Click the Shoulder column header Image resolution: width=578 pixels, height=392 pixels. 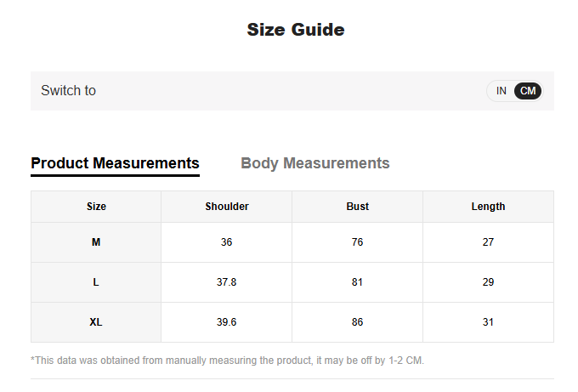pos(227,207)
